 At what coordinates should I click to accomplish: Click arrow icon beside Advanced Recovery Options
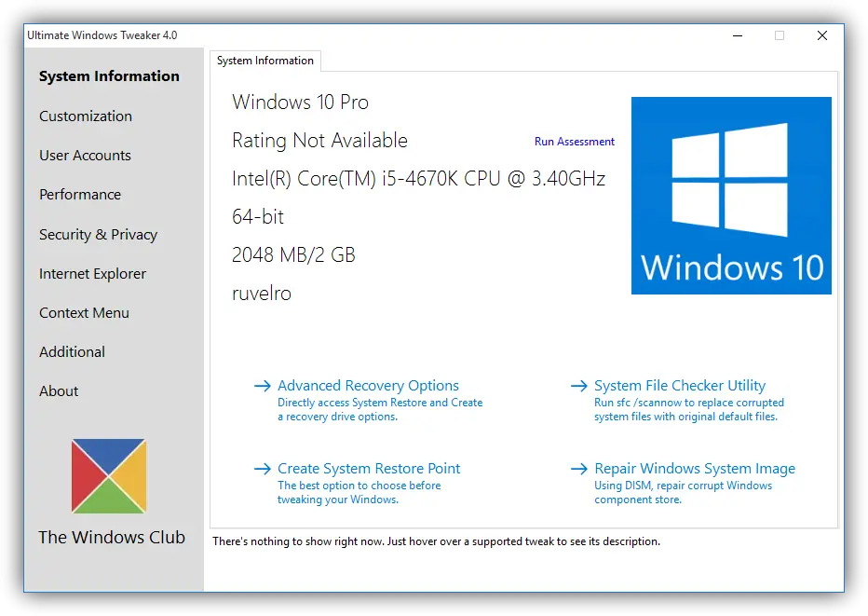pyautogui.click(x=263, y=386)
